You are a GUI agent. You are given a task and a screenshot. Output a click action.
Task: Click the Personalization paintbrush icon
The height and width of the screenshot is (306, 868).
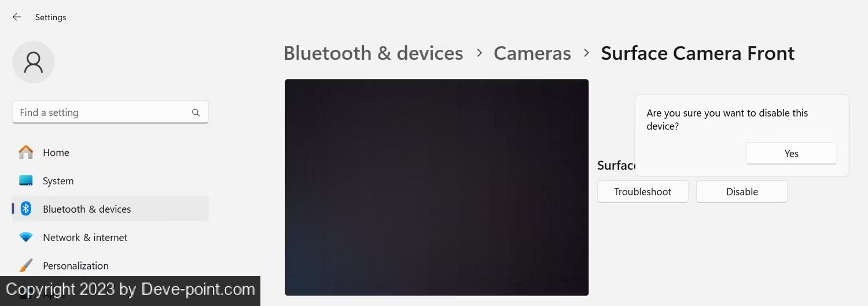pos(26,265)
